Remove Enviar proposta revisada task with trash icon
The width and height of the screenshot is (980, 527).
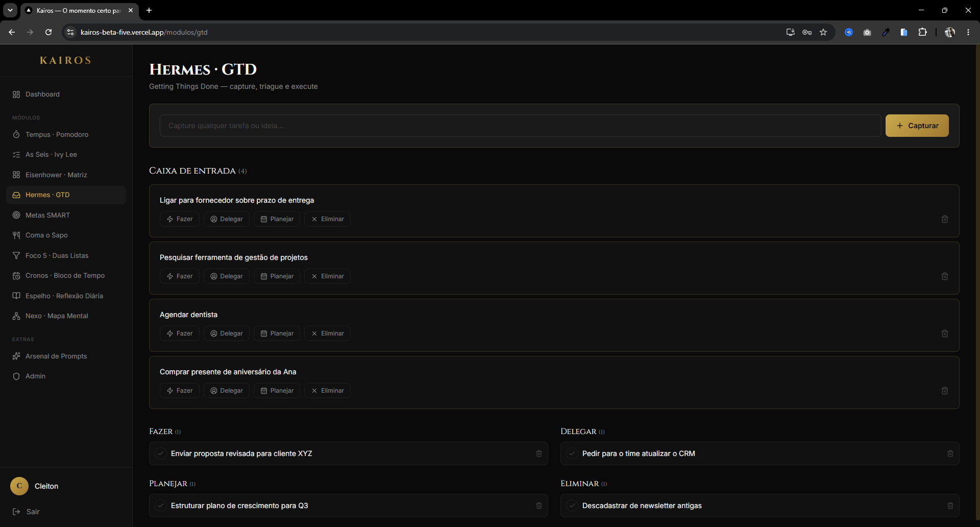(x=539, y=453)
